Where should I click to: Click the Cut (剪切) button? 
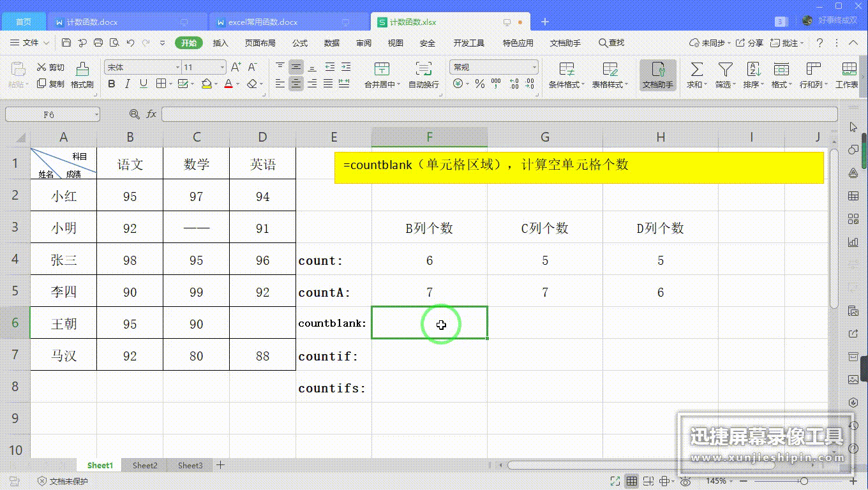(50, 67)
